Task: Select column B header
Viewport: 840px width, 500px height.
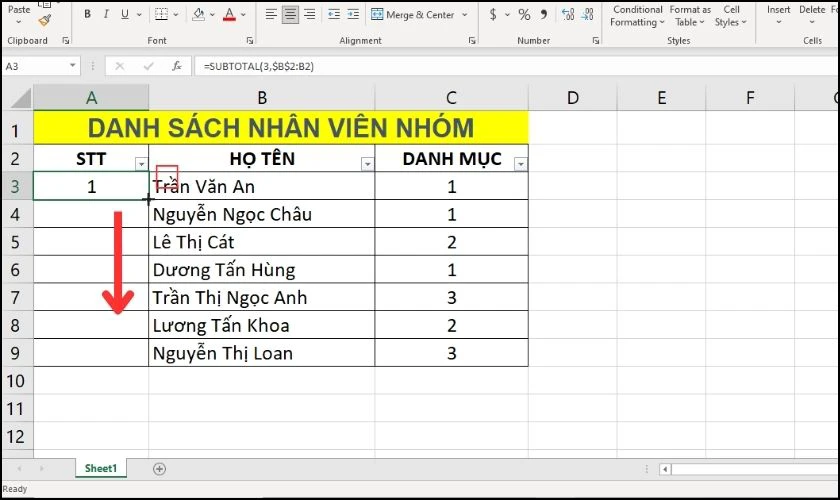Action: pos(262,98)
